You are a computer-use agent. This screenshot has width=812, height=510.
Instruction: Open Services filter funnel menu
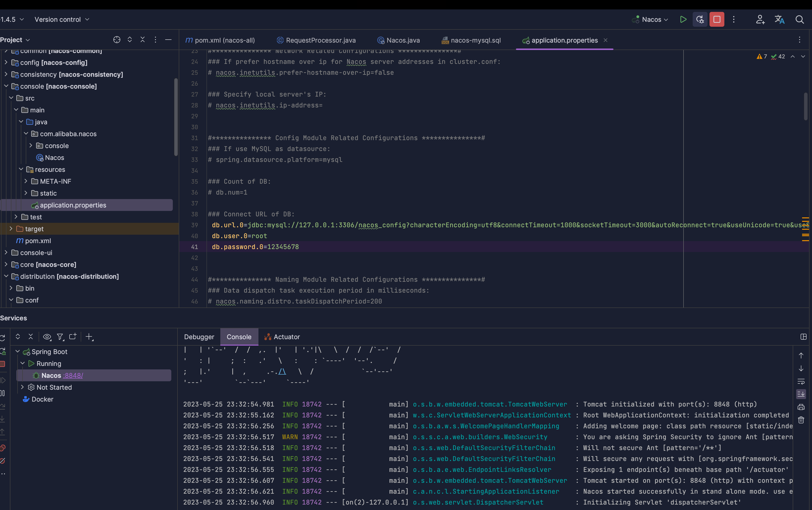pyautogui.click(x=60, y=337)
